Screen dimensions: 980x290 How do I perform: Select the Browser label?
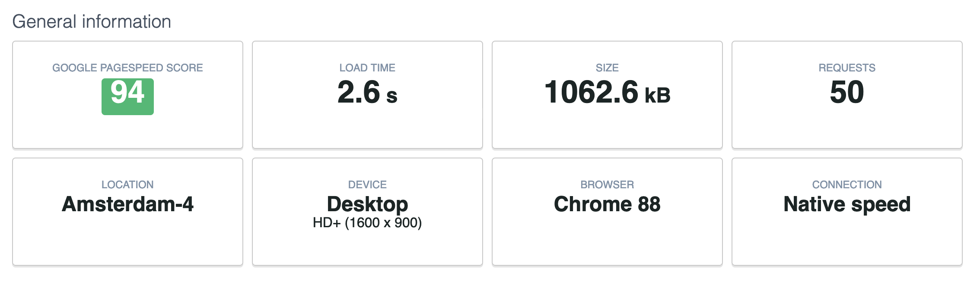(x=607, y=185)
